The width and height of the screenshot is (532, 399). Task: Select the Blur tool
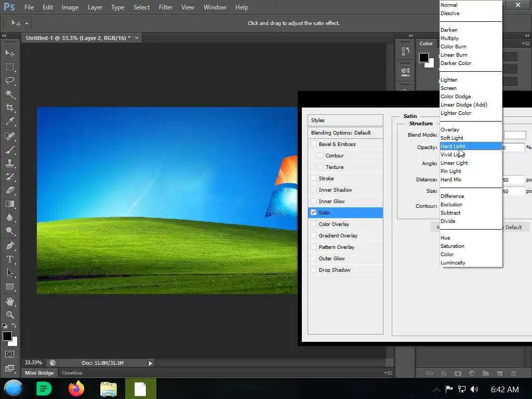10,218
